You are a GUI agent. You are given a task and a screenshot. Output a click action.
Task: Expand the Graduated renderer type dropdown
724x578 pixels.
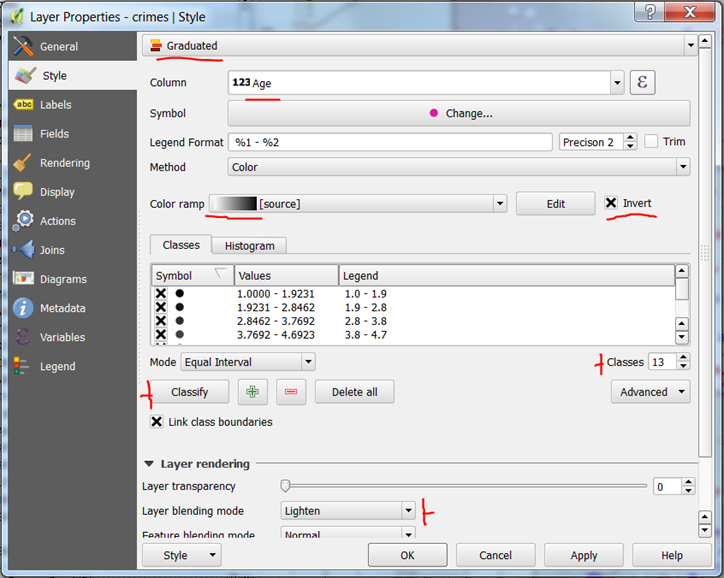click(x=419, y=46)
